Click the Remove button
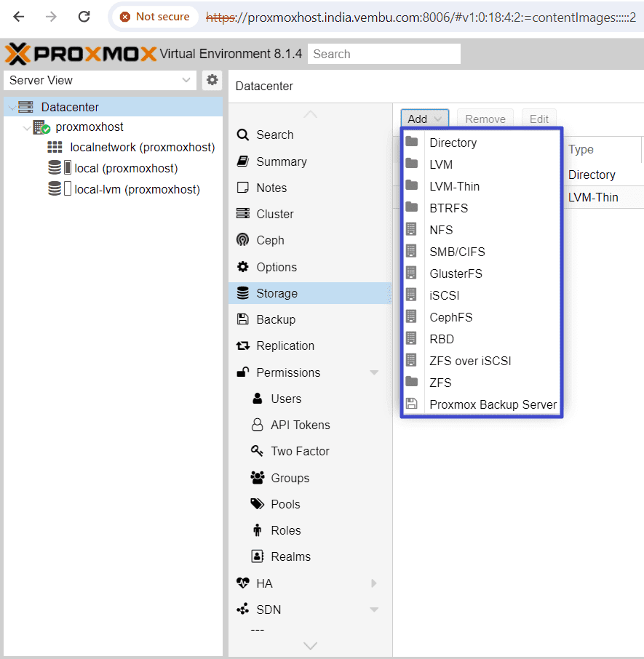Viewport: 644px width, 659px height. [x=485, y=119]
